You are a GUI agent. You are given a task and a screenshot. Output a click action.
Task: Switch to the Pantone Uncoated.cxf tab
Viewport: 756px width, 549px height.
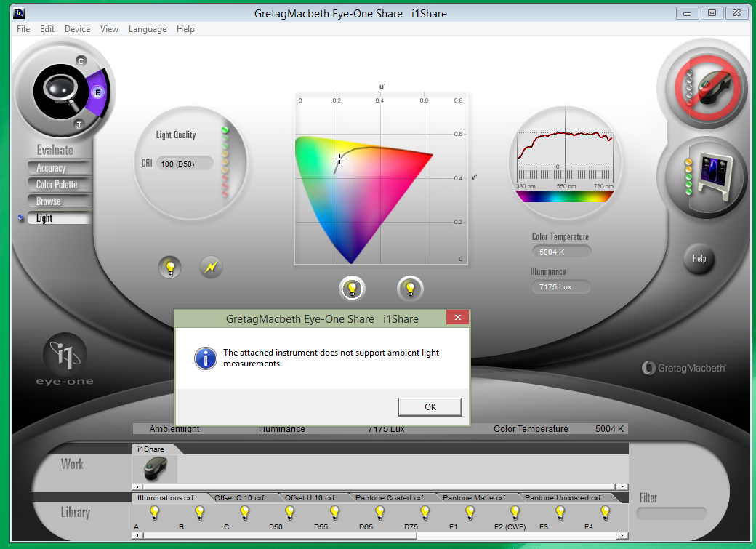[x=565, y=497]
